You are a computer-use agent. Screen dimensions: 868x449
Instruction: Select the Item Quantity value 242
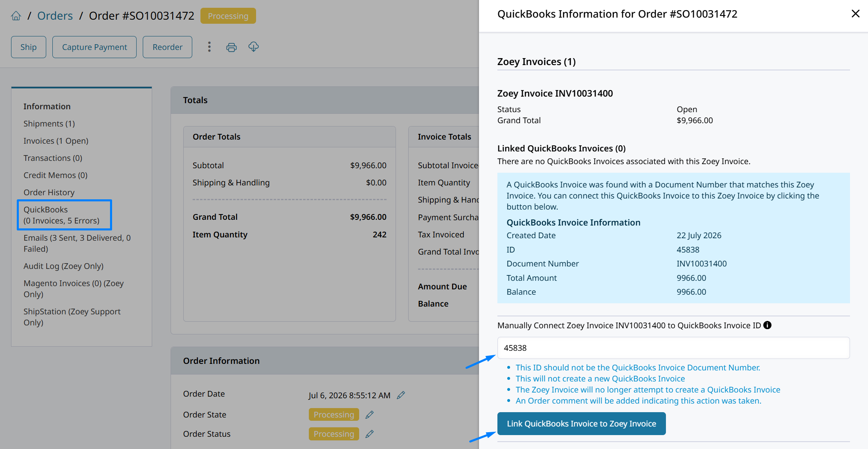click(x=380, y=235)
